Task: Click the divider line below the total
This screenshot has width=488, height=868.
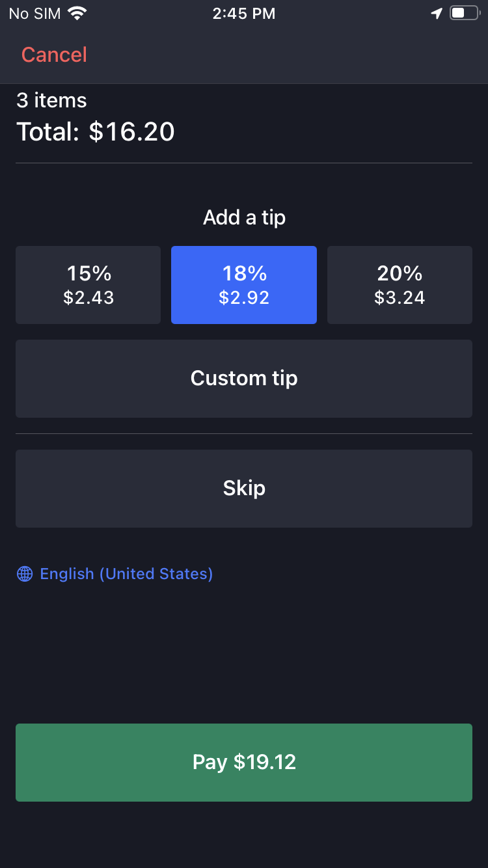Action: (x=244, y=163)
